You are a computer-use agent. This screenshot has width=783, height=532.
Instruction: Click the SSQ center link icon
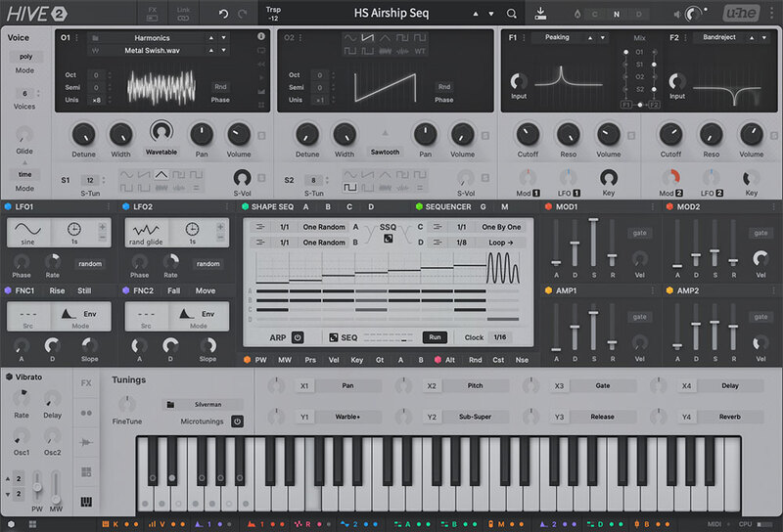(x=388, y=238)
